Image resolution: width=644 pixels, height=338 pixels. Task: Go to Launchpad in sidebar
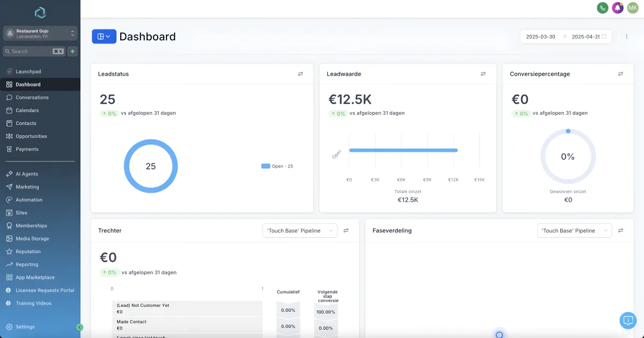28,71
